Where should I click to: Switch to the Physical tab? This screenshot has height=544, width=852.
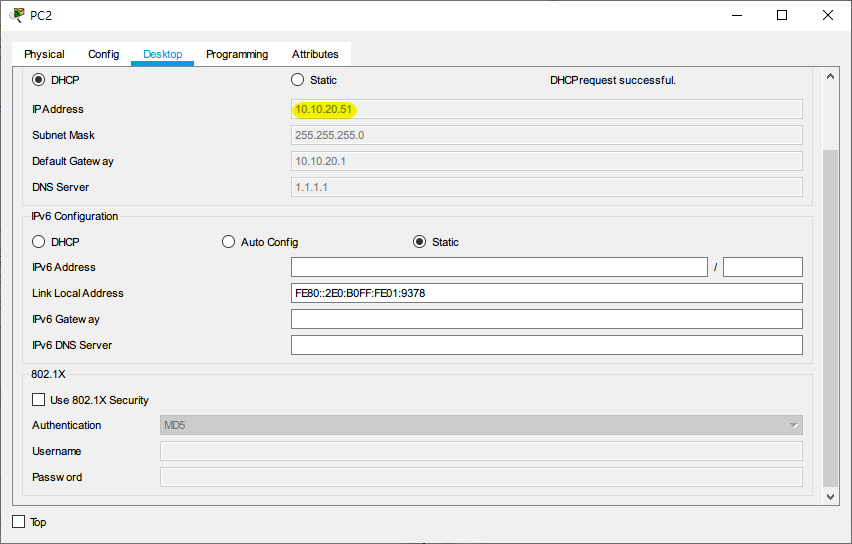tap(44, 54)
